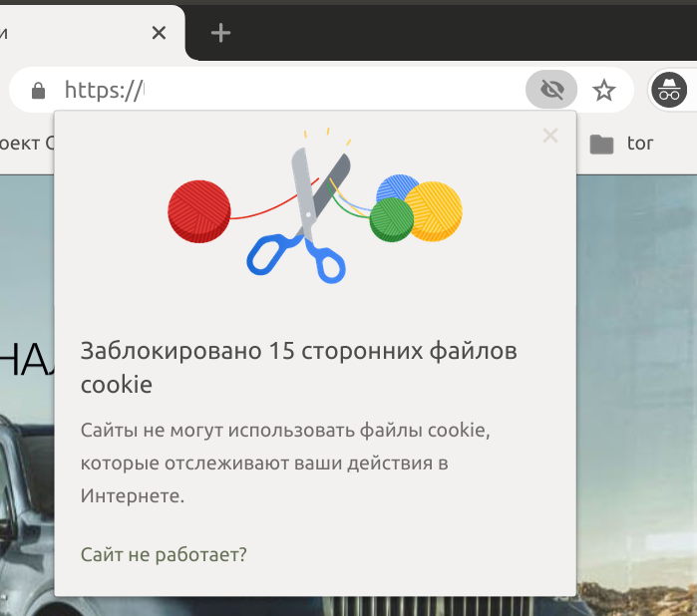Close the cookie blocking popup
697x616 pixels.
550,136
